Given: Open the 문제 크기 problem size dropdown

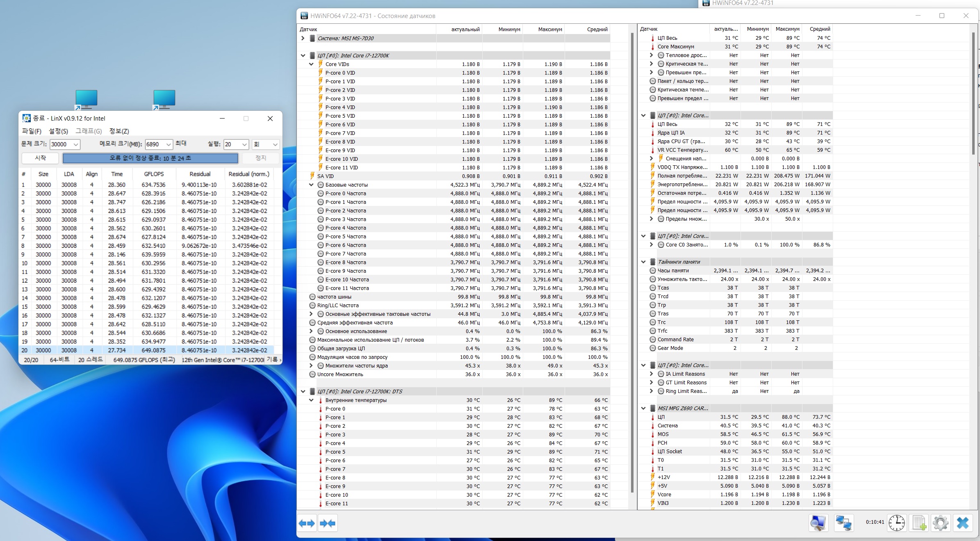Looking at the screenshot, I should point(76,144).
